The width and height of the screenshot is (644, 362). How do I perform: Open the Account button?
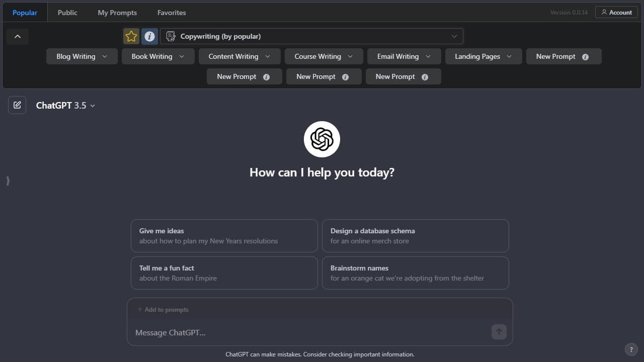(616, 12)
